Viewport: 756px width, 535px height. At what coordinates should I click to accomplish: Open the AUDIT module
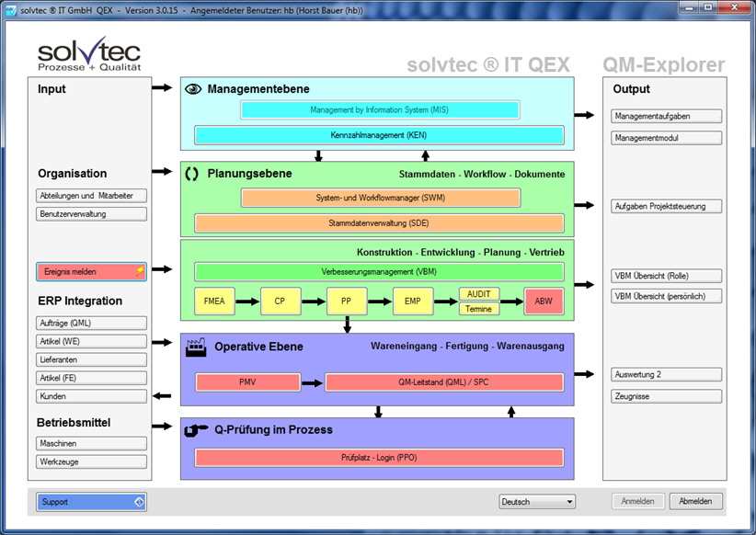coord(479,294)
